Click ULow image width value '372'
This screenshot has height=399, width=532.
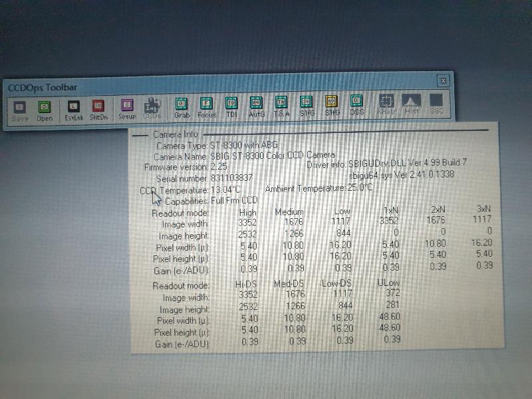click(392, 293)
